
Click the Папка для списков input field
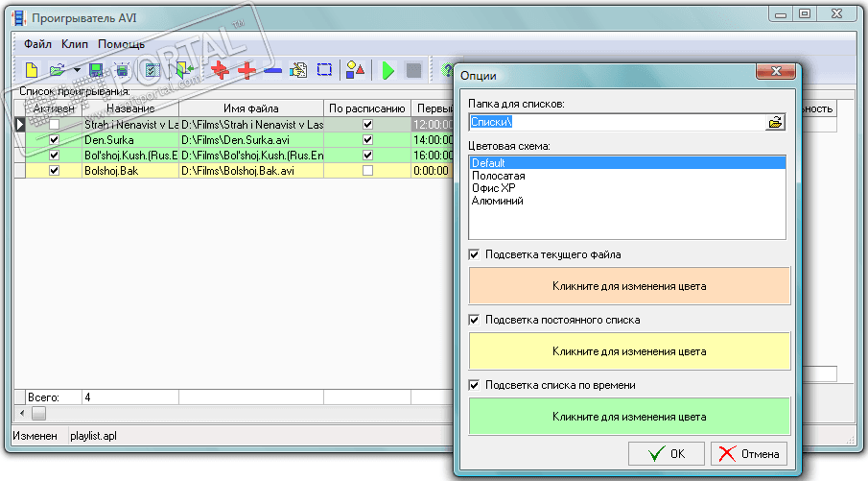[x=618, y=122]
